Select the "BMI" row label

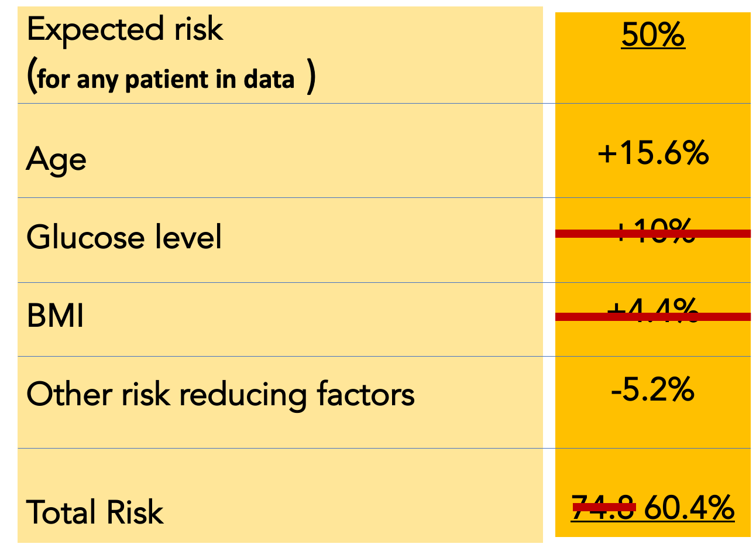coord(56,316)
